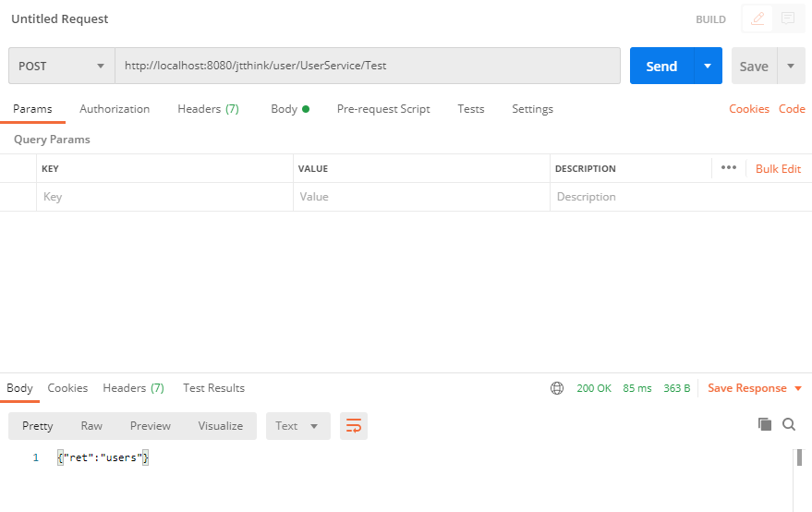Open the POST method dropdown
Image resolution: width=812 pixels, height=512 pixels.
[x=62, y=67]
